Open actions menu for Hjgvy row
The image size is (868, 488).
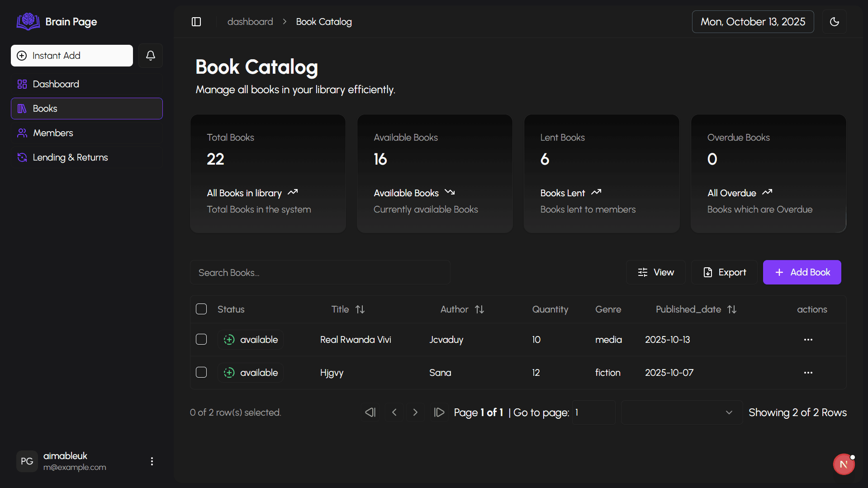click(x=808, y=373)
